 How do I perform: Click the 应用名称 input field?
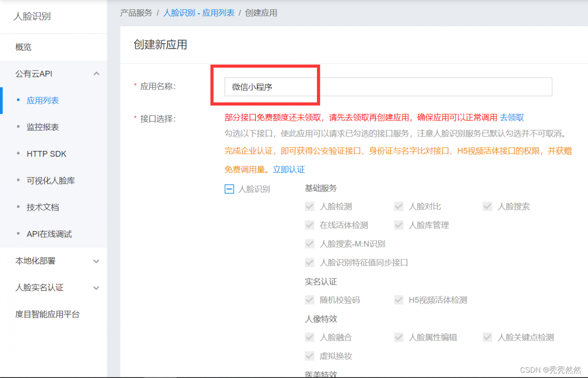[387, 86]
